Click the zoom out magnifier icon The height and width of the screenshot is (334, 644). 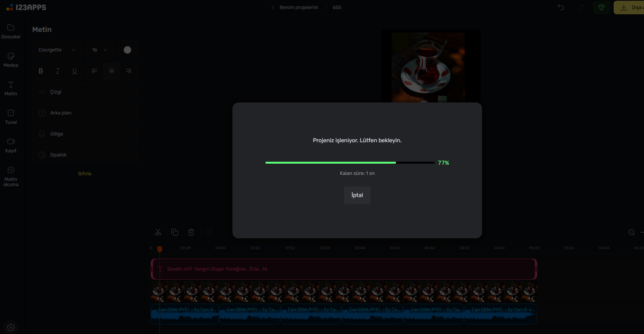coord(632,232)
